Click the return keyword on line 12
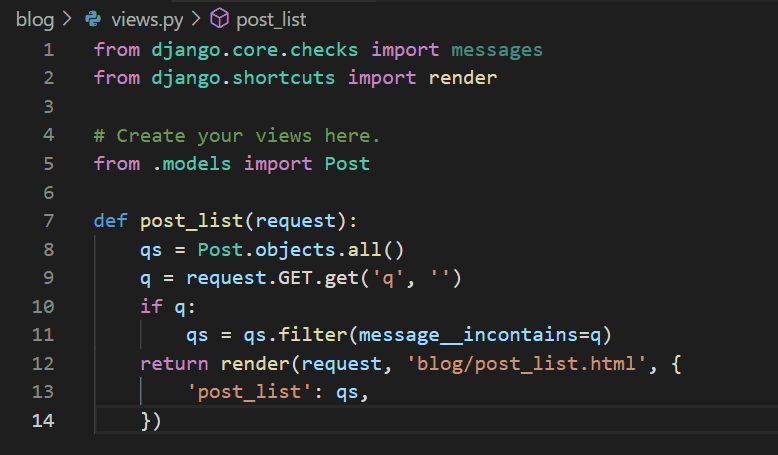 tap(174, 364)
